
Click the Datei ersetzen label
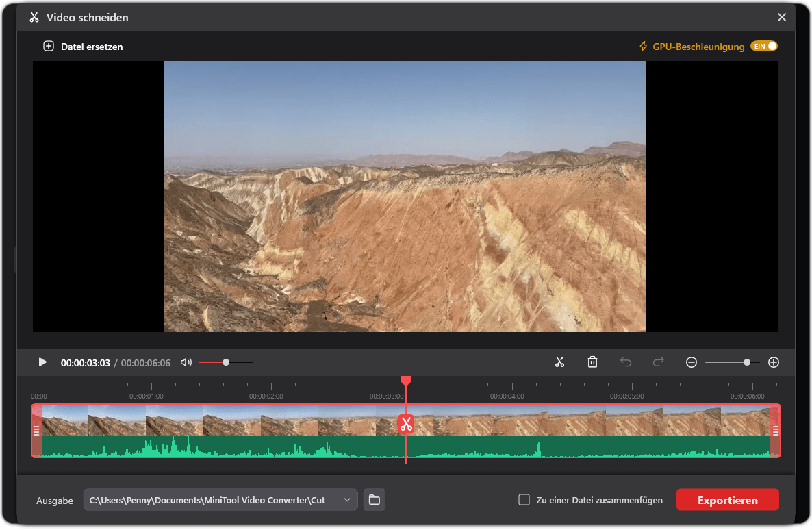coord(92,47)
